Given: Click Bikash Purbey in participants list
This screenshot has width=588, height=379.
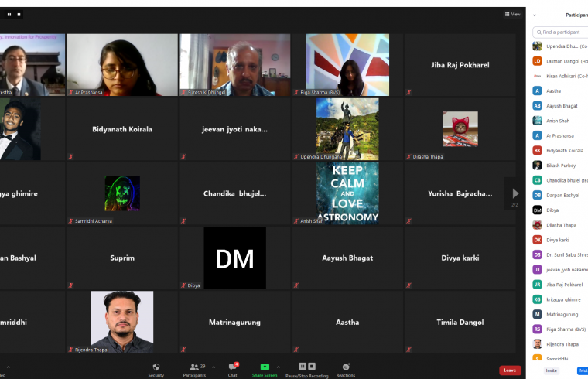Looking at the screenshot, I should [x=560, y=166].
